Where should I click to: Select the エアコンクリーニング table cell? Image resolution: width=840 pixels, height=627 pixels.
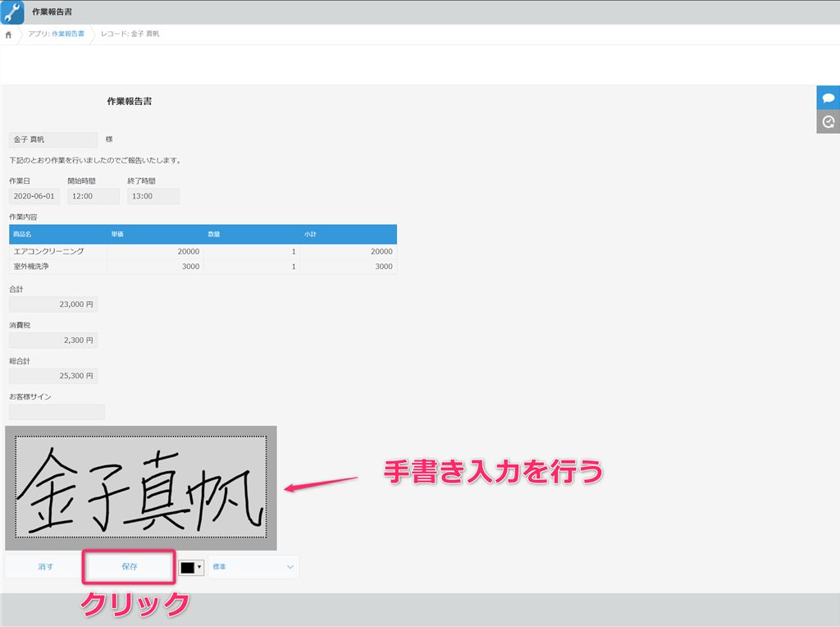(58, 251)
